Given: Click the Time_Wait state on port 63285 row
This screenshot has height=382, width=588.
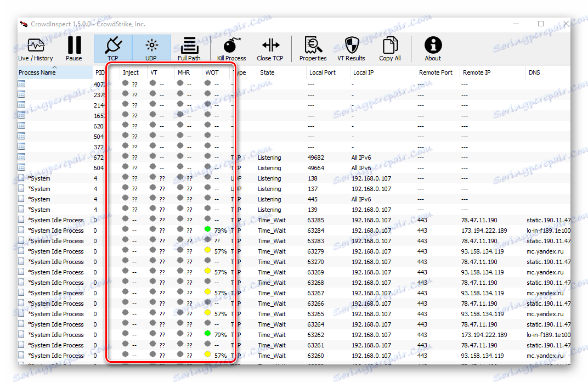Looking at the screenshot, I should (272, 220).
